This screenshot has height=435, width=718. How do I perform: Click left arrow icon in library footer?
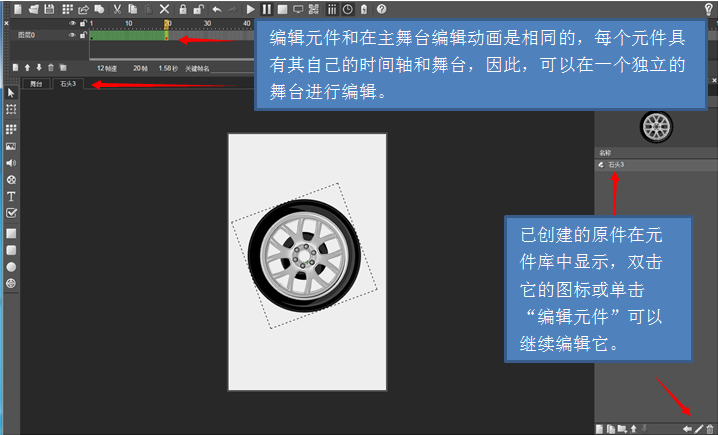(x=687, y=429)
